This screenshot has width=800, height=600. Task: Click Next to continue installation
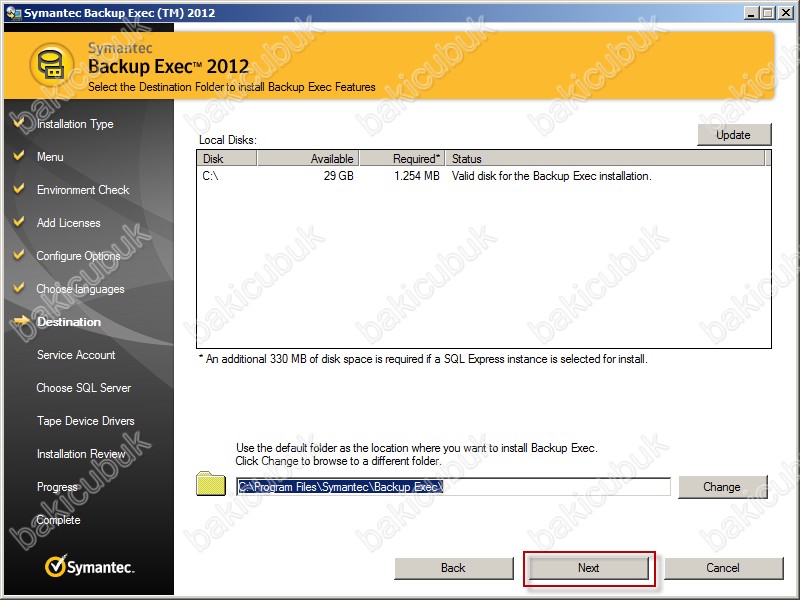pos(589,568)
